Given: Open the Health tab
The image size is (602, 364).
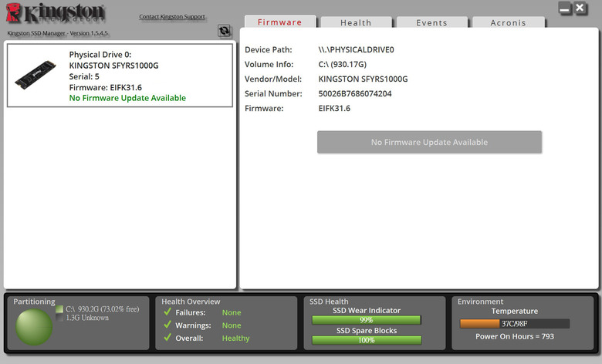Looking at the screenshot, I should coord(356,22).
